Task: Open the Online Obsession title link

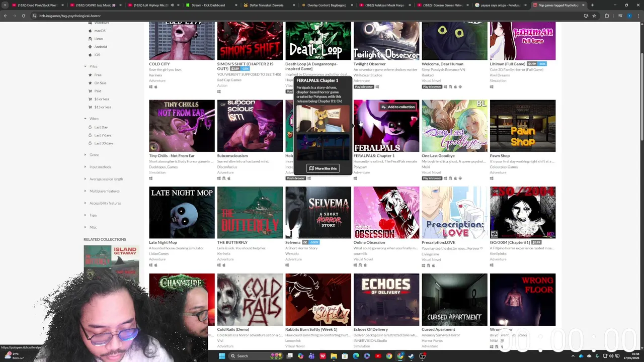Action: click(x=369, y=242)
